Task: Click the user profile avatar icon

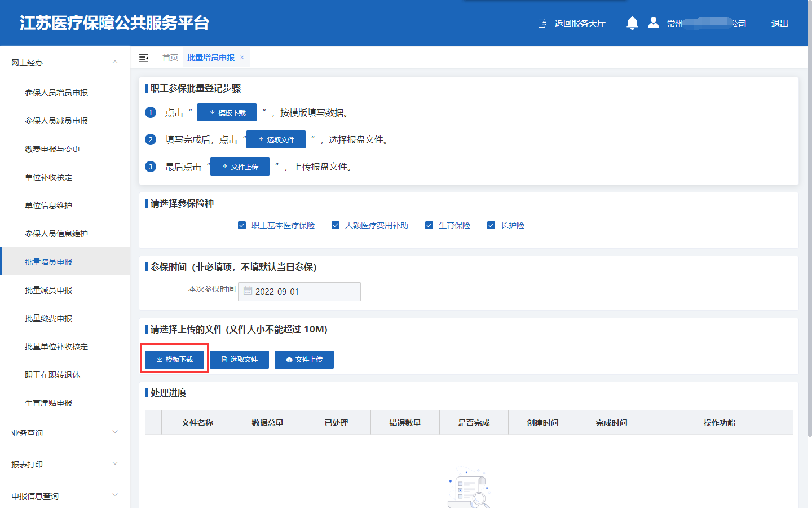Action: point(653,23)
